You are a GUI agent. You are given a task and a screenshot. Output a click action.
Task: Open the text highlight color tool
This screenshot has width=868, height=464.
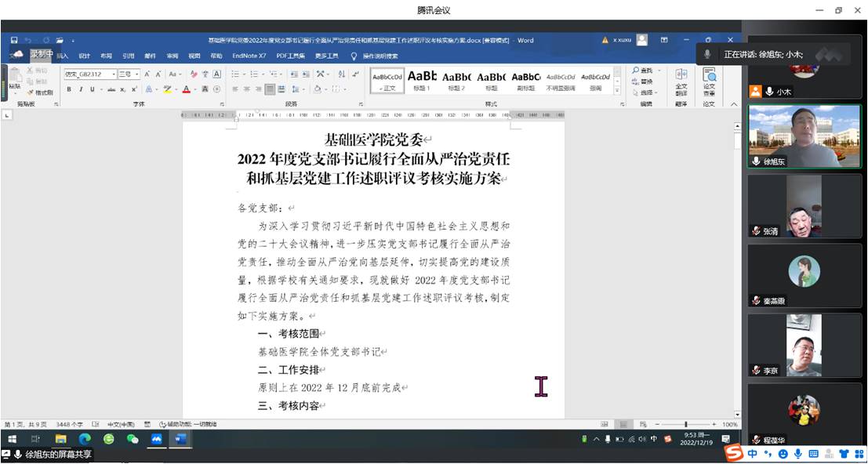[167, 89]
